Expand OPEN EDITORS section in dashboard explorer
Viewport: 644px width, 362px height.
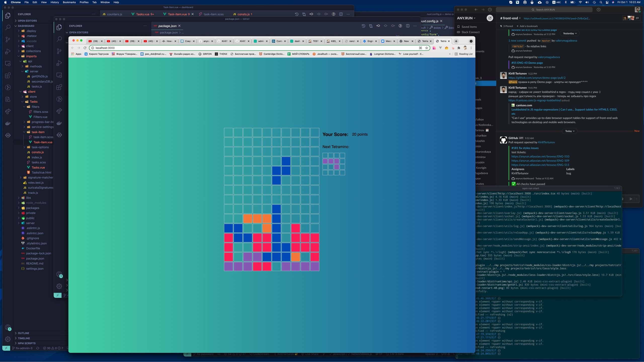(x=27, y=21)
